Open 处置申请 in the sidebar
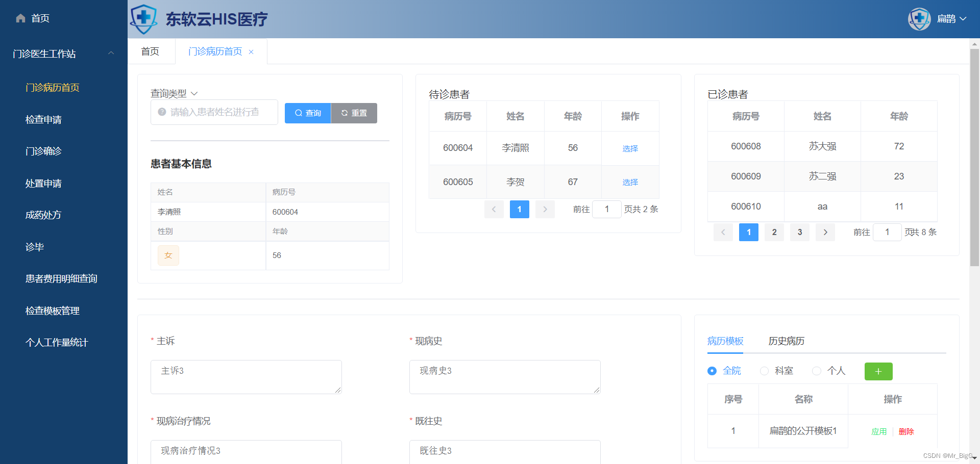This screenshot has width=980, height=464. click(x=43, y=184)
